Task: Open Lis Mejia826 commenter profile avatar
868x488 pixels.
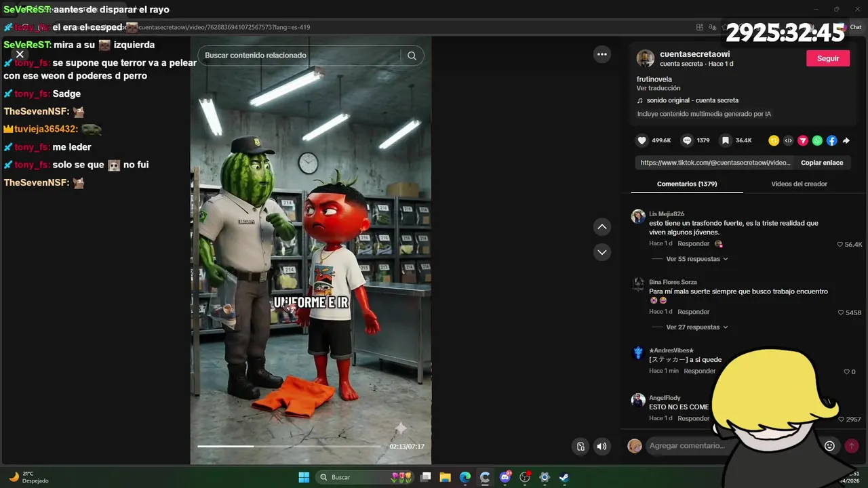Action: click(638, 217)
